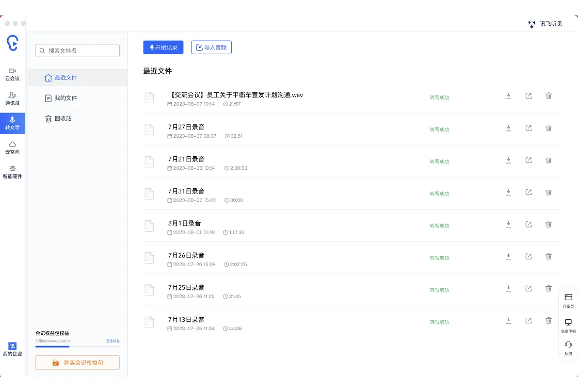Open the 智能硬件 sidebar section

point(12,172)
